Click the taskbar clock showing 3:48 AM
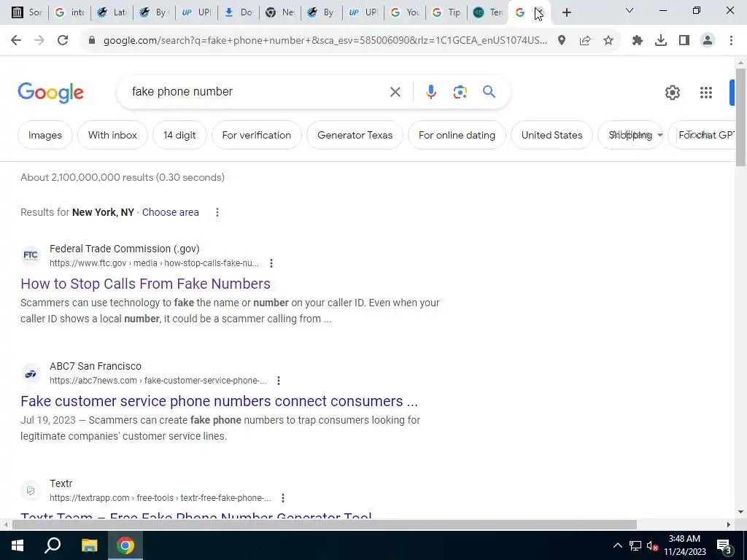The width and height of the screenshot is (747, 560). 684,545
